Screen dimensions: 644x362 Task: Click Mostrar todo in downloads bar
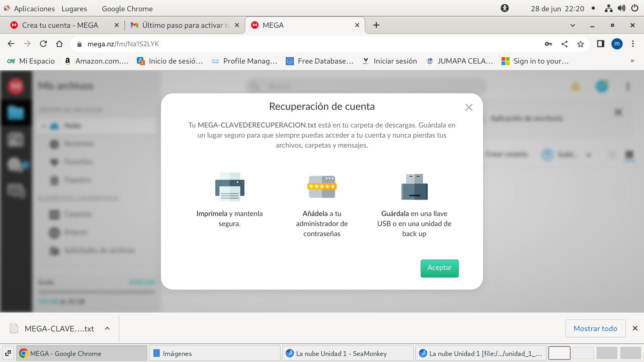tap(595, 329)
